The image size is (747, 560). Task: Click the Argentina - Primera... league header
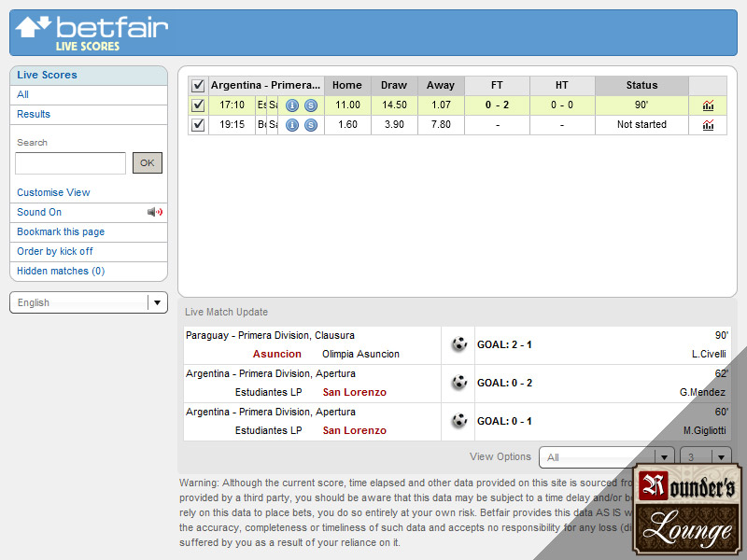point(265,86)
